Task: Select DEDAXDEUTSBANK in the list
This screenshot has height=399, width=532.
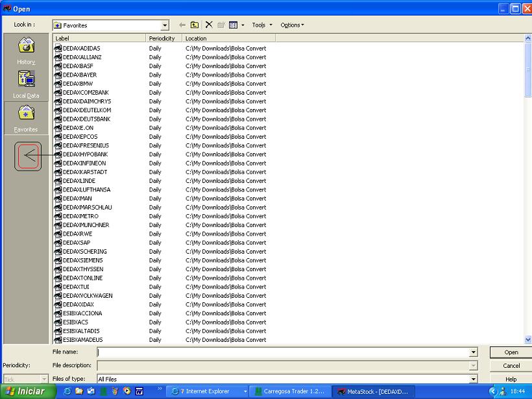Action: tap(87, 119)
